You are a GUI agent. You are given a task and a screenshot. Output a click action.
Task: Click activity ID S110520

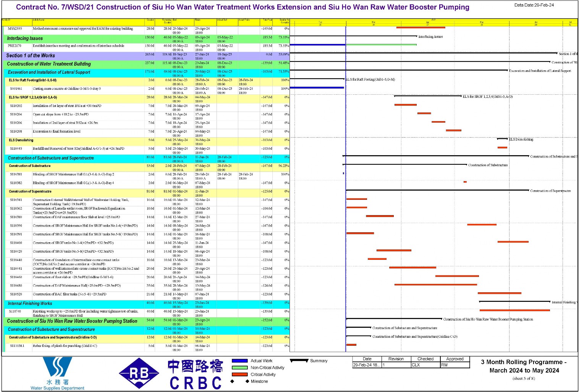(x=16, y=294)
